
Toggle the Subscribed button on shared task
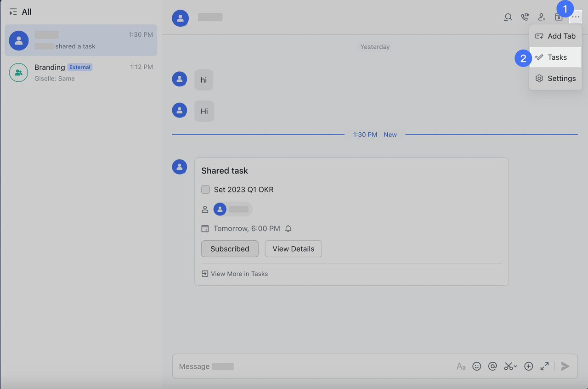(x=230, y=248)
